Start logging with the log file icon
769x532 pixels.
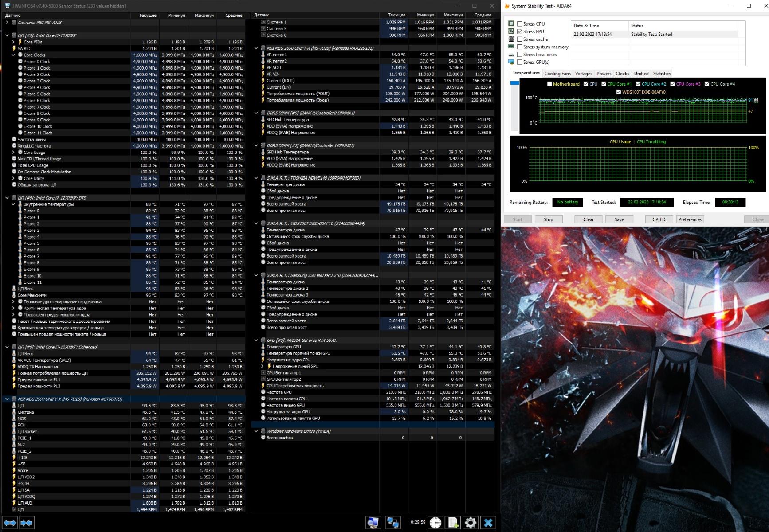[453, 523]
